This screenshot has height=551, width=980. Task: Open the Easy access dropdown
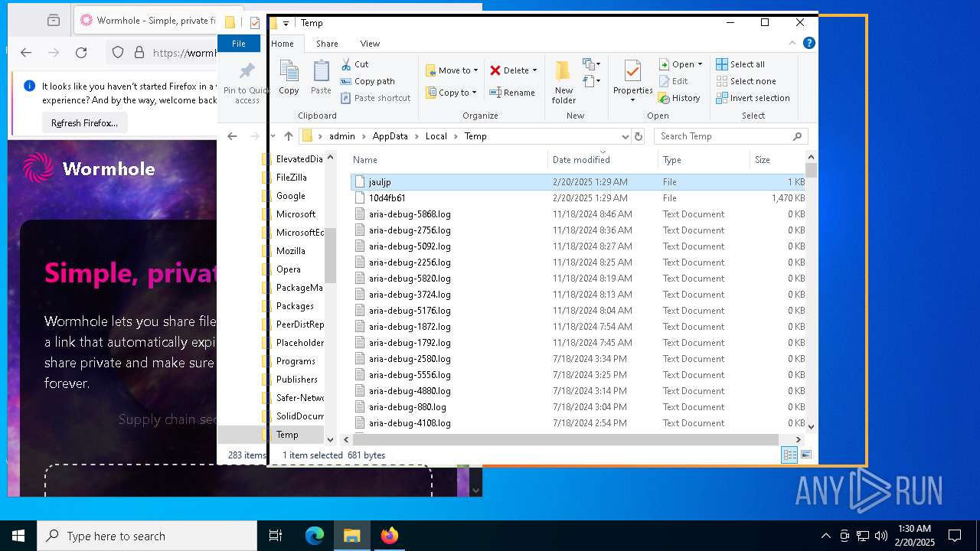[590, 80]
